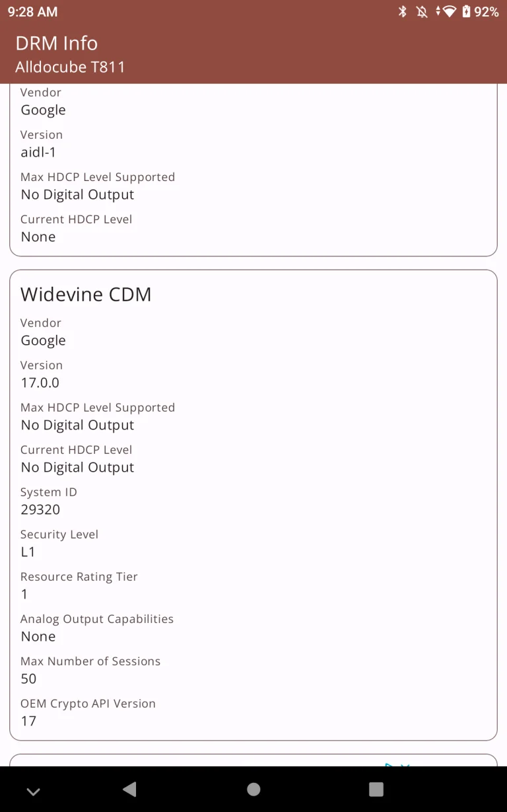Tap the Alldocube T811 device subtitle
The height and width of the screenshot is (812, 507).
pyautogui.click(x=70, y=67)
